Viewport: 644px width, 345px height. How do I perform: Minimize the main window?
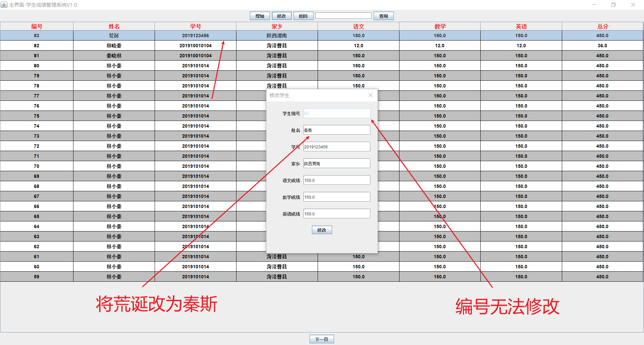tap(594, 5)
